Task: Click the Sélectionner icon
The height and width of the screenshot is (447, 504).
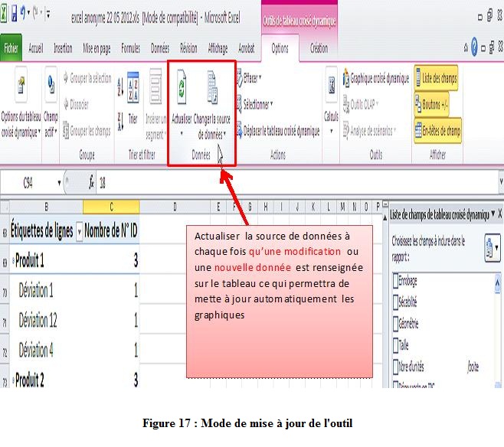Action: point(239,104)
